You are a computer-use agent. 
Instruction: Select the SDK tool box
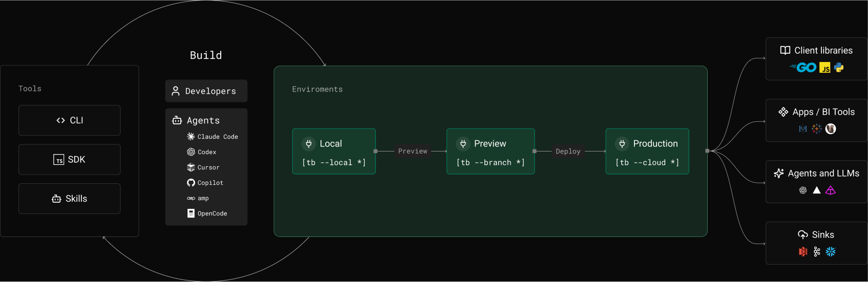pyautogui.click(x=70, y=160)
